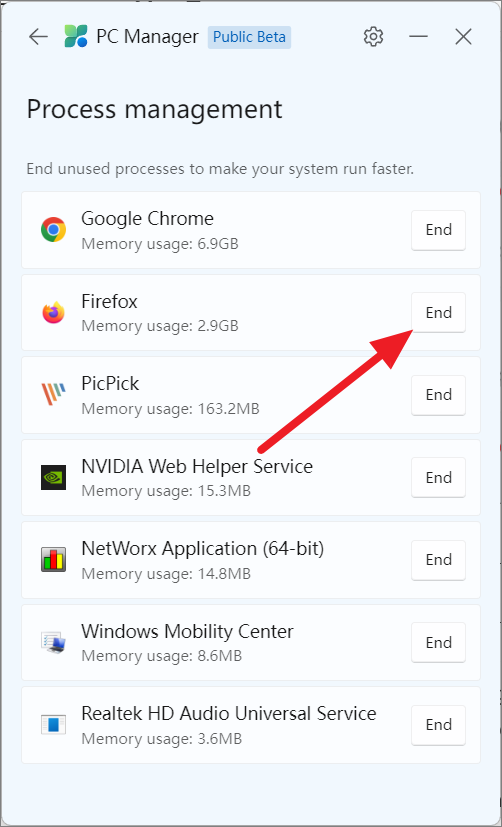Click the Realtek HD Audio icon
Screen dimensions: 502x827
pos(53,725)
